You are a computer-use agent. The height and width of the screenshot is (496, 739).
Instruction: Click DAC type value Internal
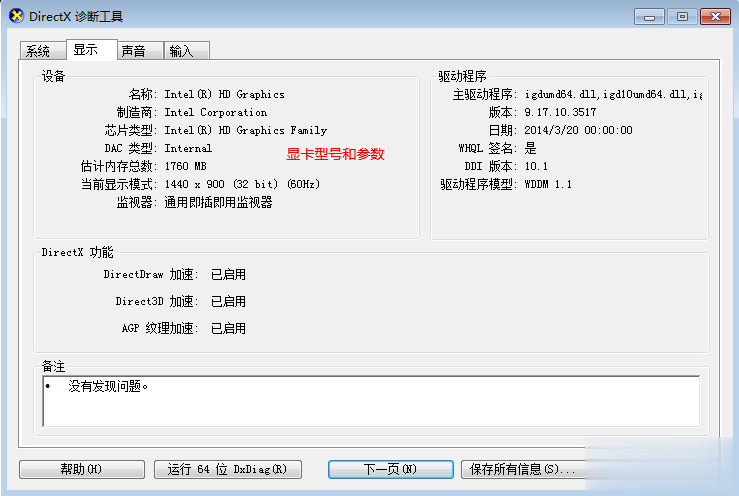pos(188,148)
